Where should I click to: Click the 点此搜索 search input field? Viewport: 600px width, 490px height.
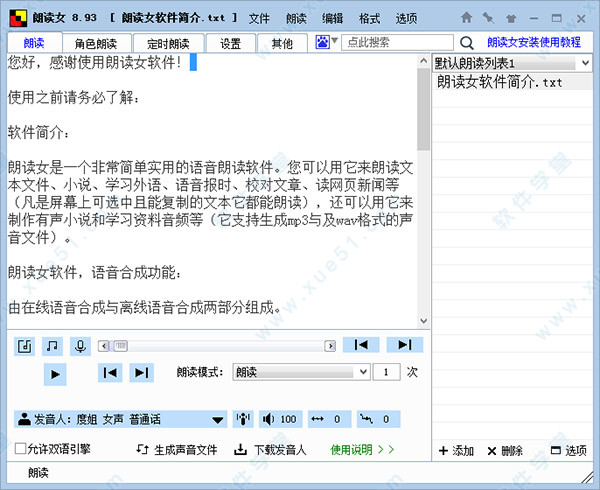[x=395, y=43]
